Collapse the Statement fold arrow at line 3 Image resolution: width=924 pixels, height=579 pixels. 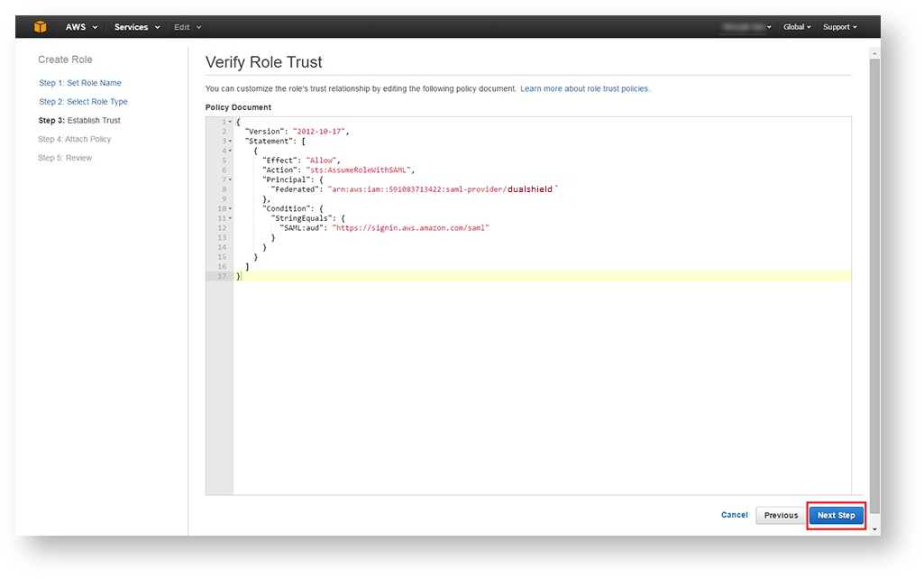click(230, 141)
